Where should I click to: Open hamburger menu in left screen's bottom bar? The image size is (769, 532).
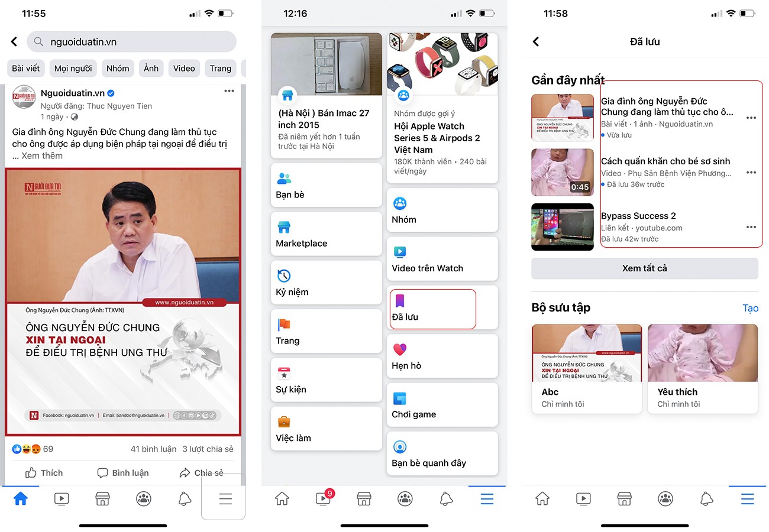click(225, 499)
